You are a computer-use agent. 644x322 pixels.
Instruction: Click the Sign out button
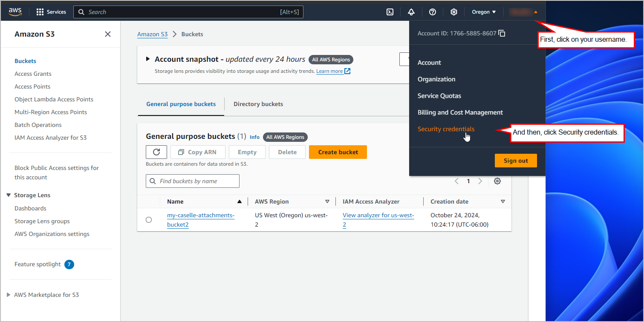coord(516,161)
